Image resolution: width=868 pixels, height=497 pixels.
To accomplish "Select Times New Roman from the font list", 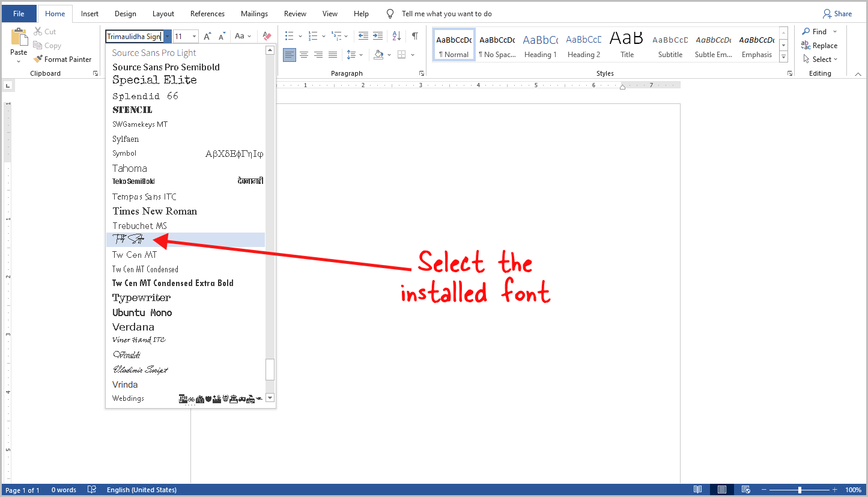I will (154, 211).
